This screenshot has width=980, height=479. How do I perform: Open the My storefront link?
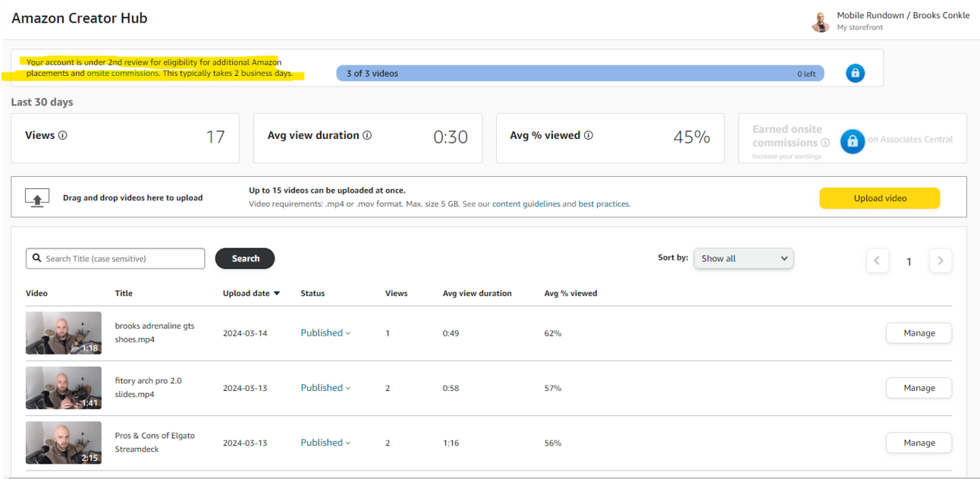pos(859,27)
